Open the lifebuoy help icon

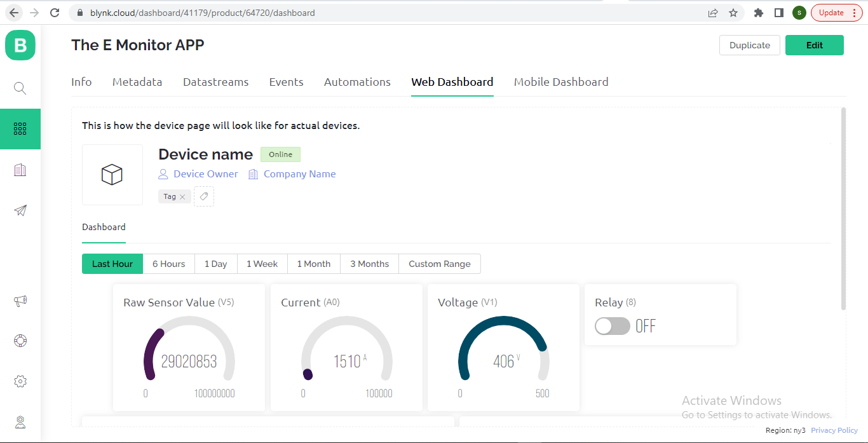coord(20,341)
